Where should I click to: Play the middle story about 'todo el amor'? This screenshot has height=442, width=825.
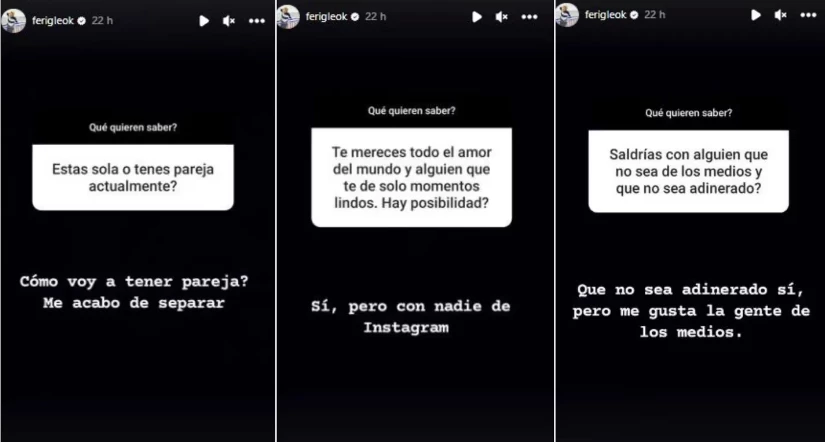477,17
